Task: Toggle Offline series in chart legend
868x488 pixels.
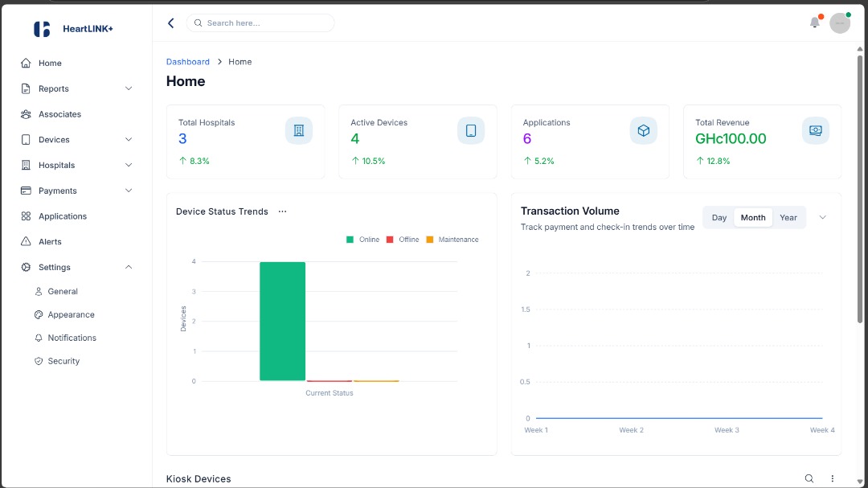Action: [x=403, y=240]
